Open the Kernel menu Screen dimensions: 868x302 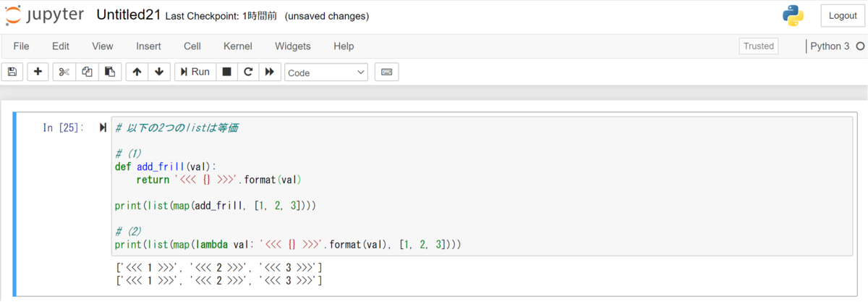[238, 46]
